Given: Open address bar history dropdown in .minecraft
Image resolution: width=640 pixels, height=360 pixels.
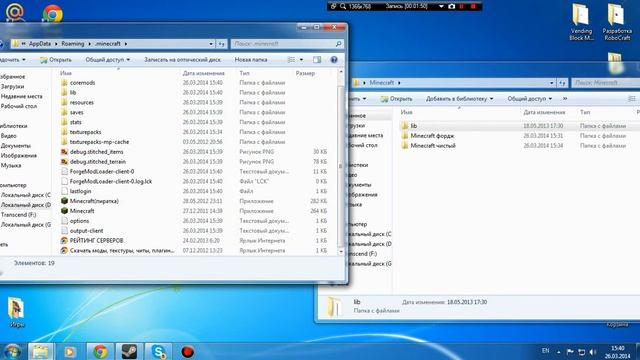Looking at the screenshot, I should [211, 44].
